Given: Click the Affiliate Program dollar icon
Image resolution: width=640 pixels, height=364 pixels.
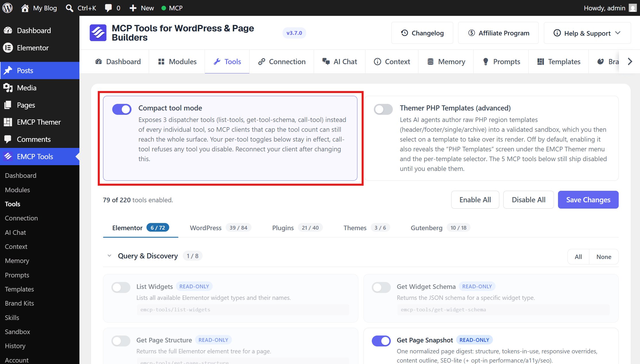Looking at the screenshot, I should point(472,33).
